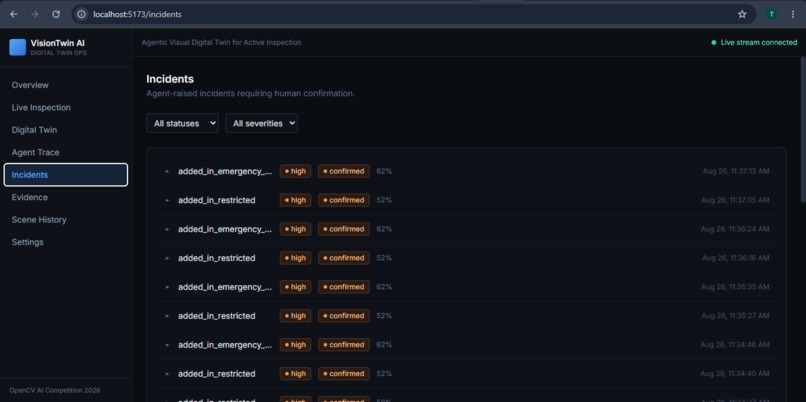View site information icon in address bar

(81, 14)
